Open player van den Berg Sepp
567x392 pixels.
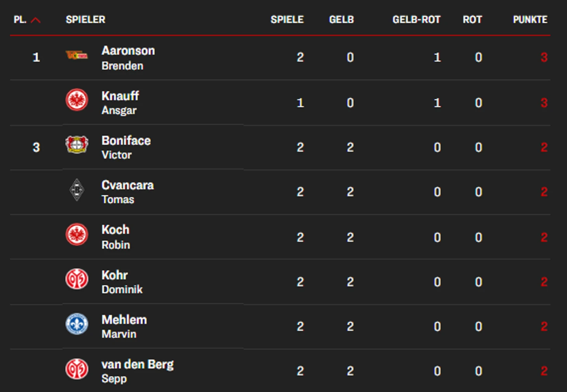click(137, 371)
